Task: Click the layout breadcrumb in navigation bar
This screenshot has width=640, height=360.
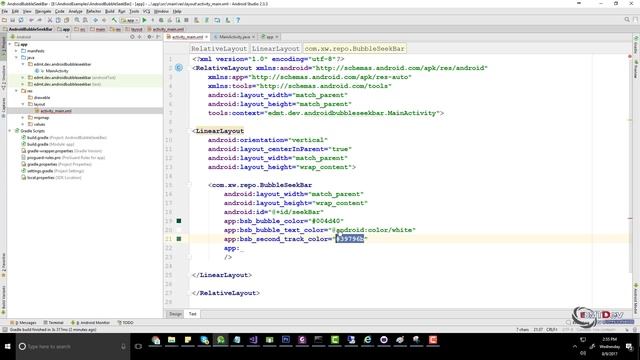Action: (x=133, y=29)
